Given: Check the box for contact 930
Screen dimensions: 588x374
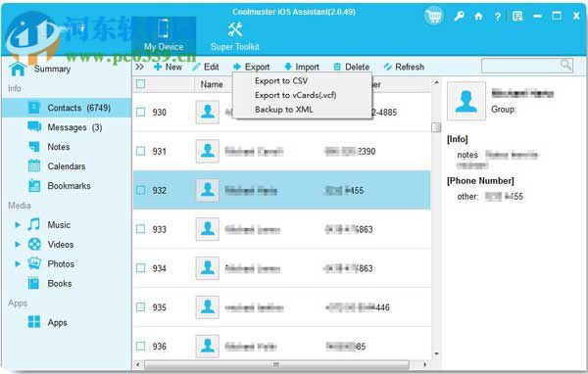Looking at the screenshot, I should (140, 112).
